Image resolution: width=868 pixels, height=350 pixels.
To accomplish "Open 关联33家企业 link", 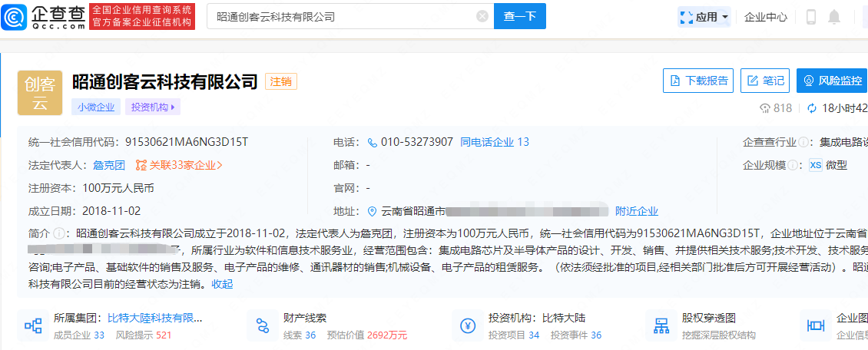I will tap(179, 165).
